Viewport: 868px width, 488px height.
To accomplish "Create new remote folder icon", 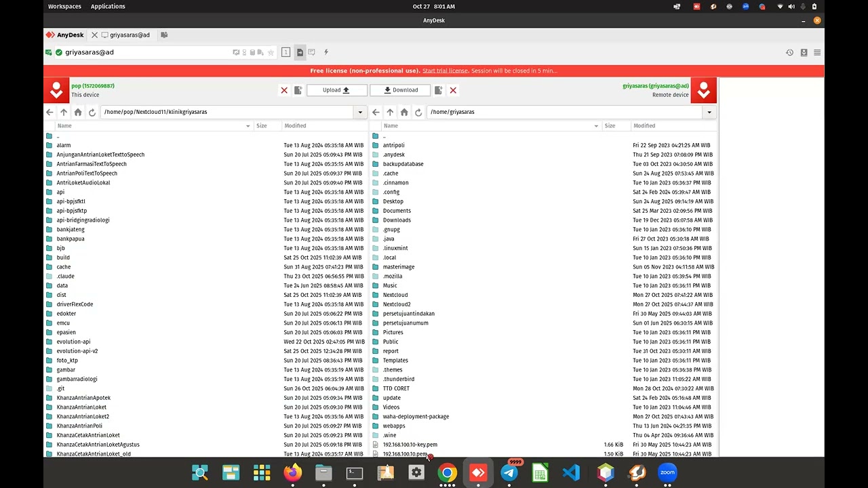I will click(x=439, y=90).
